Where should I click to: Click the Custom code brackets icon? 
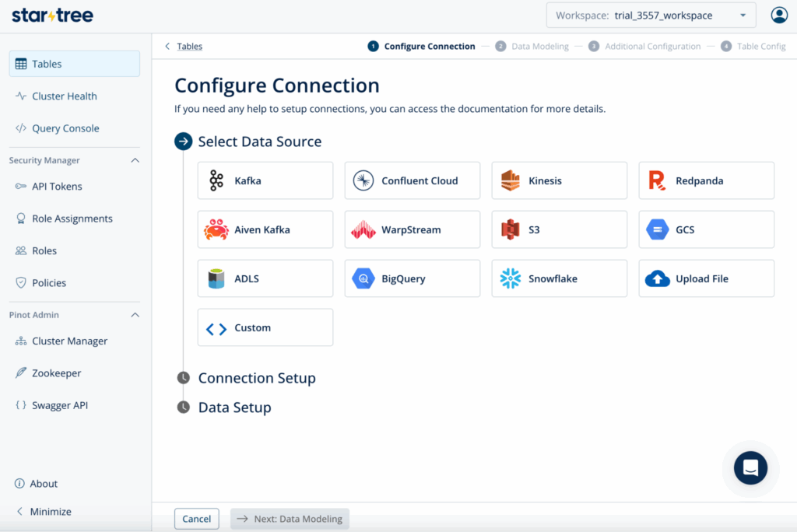point(216,329)
